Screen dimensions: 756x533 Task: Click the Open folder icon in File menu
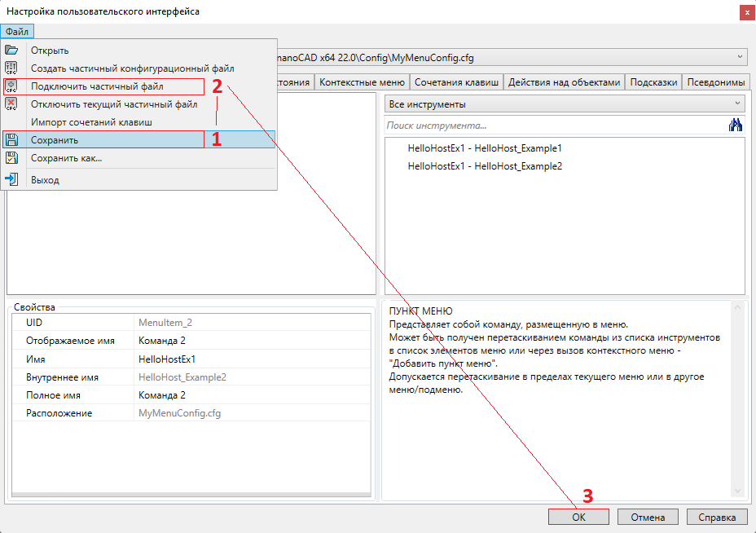(x=11, y=51)
